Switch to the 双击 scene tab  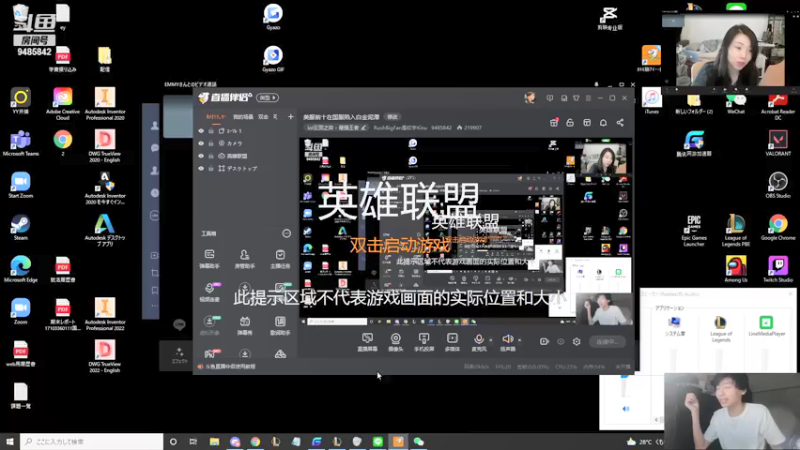(263, 117)
